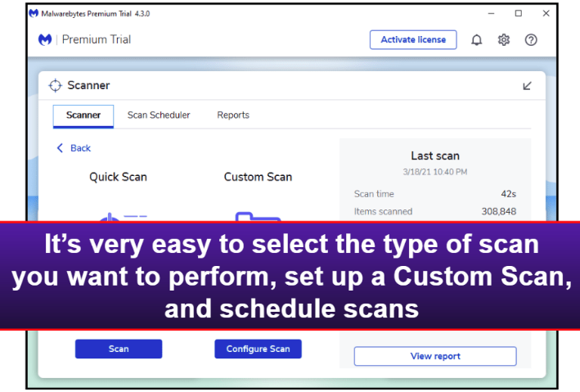Select the Custom Scan heading

click(x=258, y=177)
